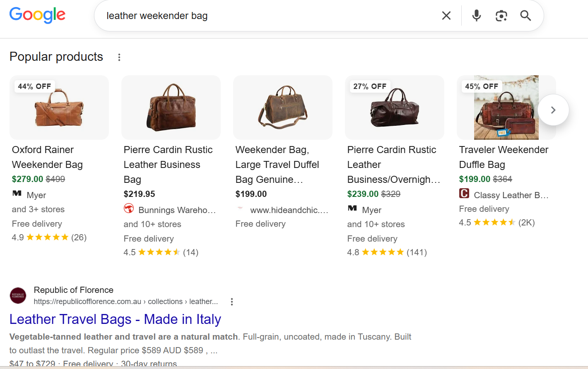Clear the search query with X icon
588x369 pixels.
[446, 16]
